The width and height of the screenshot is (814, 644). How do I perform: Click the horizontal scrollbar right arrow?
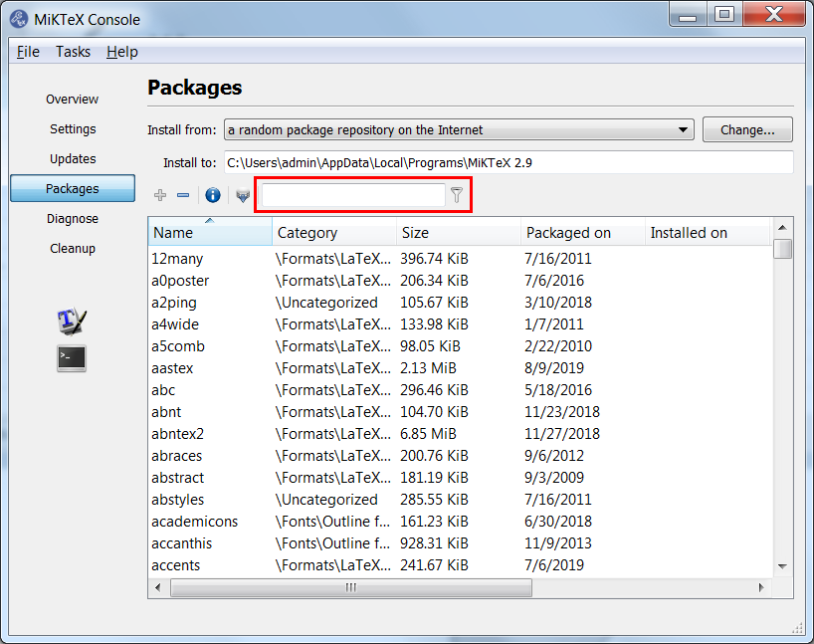[x=761, y=587]
